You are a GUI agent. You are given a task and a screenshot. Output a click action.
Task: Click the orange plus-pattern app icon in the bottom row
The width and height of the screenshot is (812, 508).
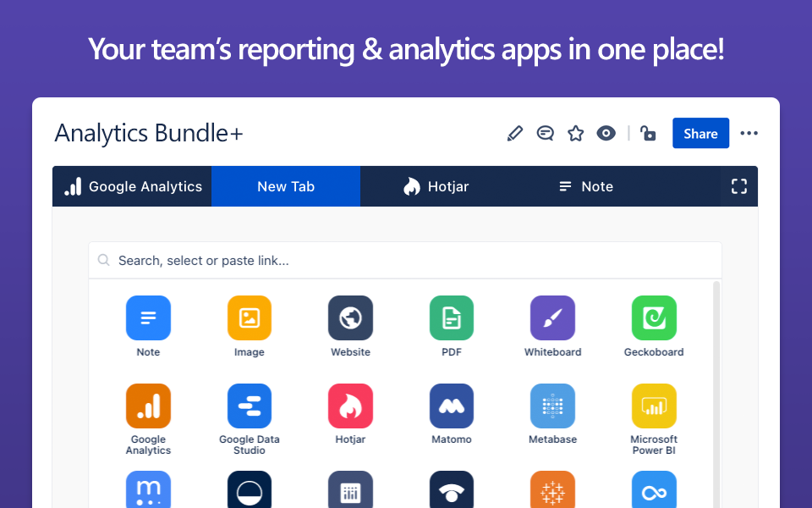pyautogui.click(x=552, y=489)
